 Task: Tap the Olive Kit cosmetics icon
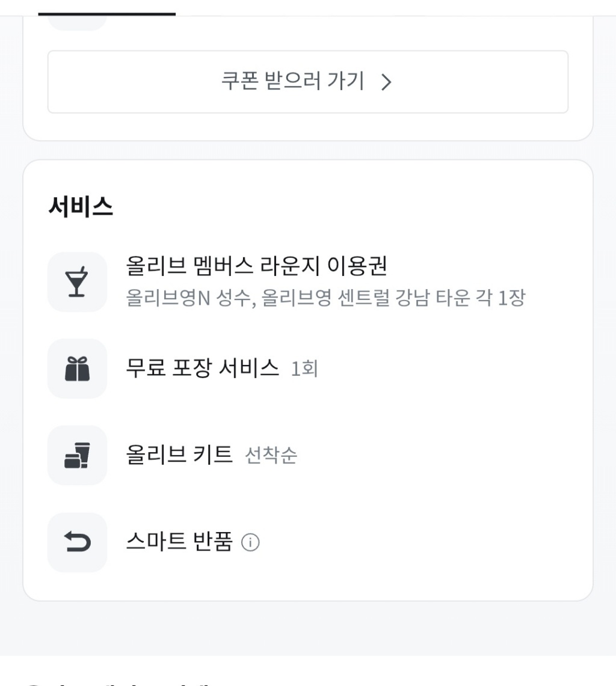[x=77, y=455]
